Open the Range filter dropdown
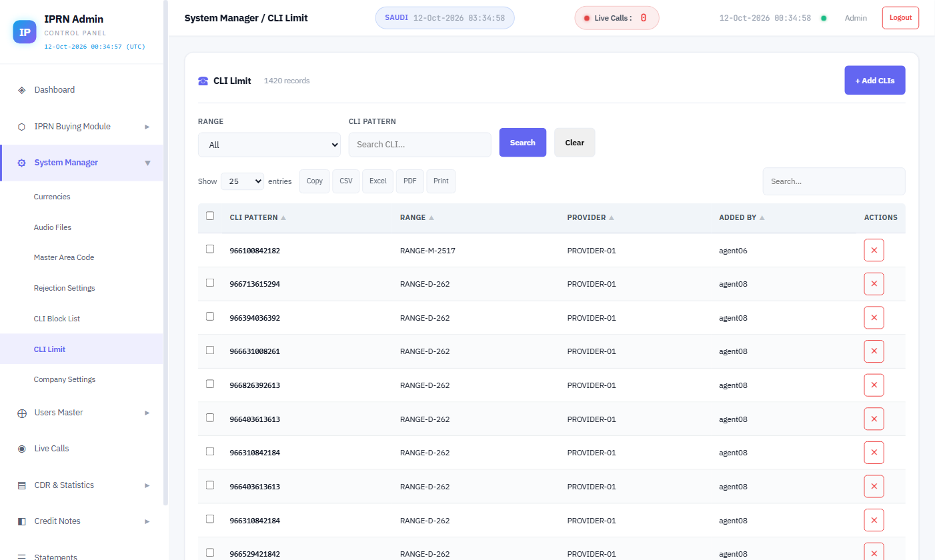 pos(269,145)
